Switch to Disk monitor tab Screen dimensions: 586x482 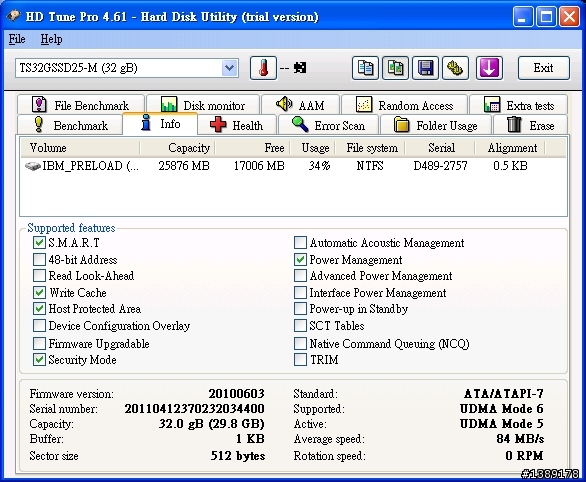203,105
